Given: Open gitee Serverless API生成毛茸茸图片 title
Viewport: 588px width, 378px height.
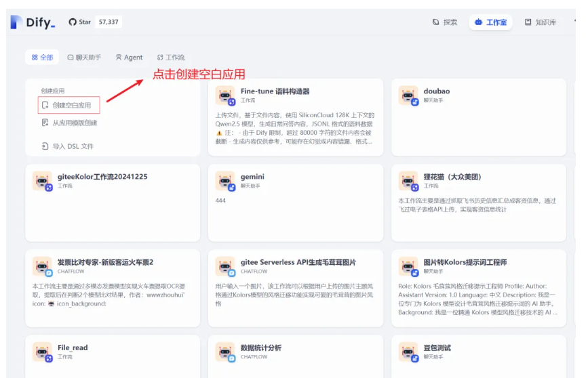Looking at the screenshot, I should 298,262.
